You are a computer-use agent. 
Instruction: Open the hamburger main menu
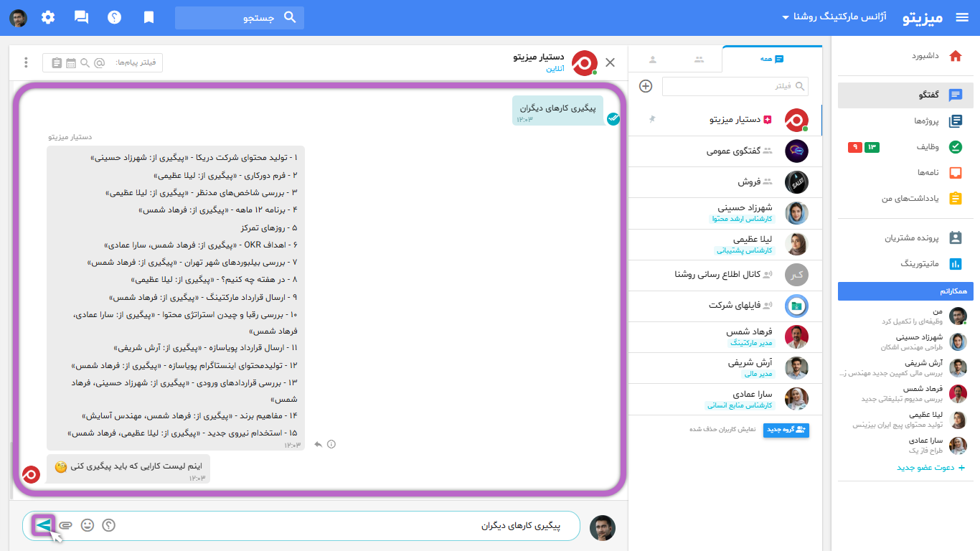962,18
